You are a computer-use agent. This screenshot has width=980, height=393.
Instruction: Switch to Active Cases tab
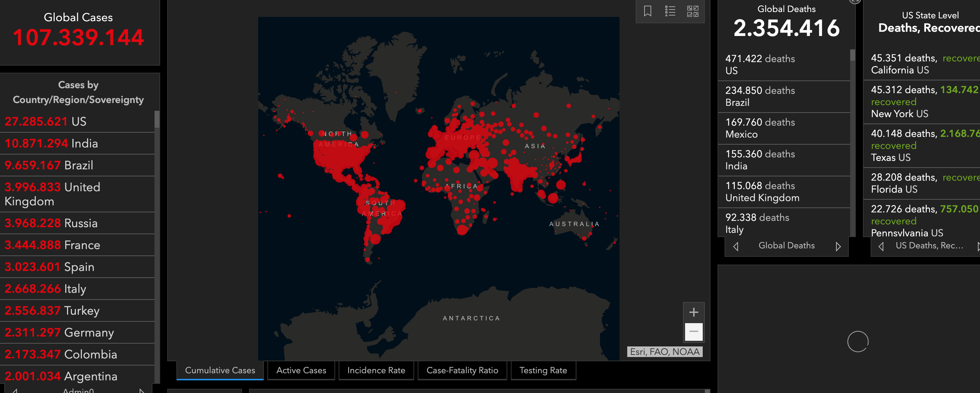pyautogui.click(x=301, y=370)
